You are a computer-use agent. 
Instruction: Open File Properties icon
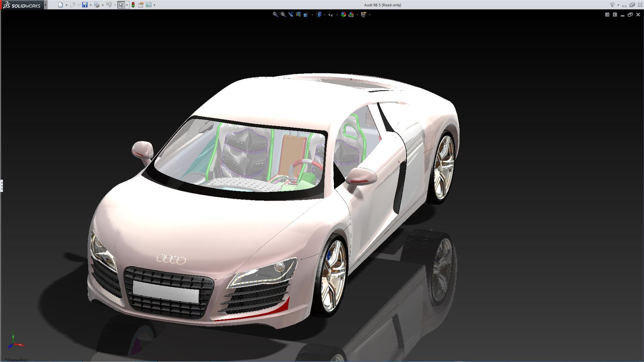pos(141,5)
